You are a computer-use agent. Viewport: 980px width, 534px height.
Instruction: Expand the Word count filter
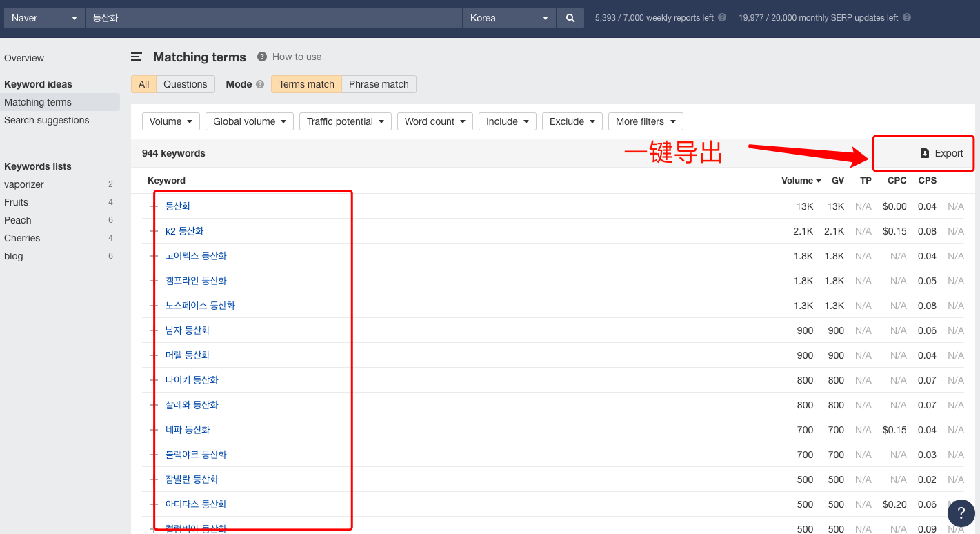435,121
